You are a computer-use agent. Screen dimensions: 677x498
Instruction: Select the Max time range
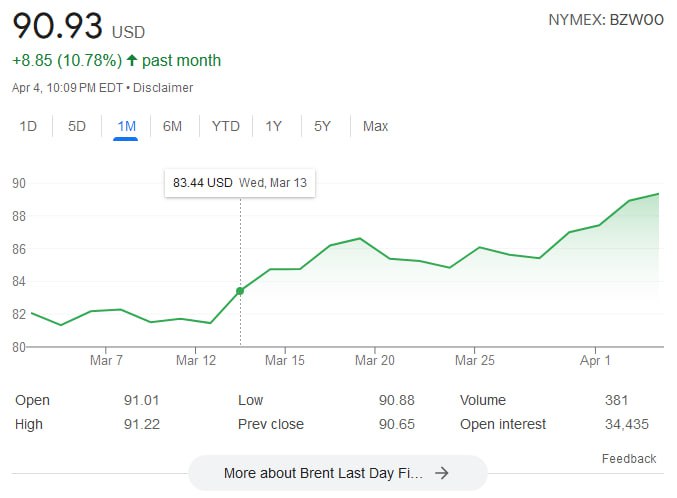375,126
